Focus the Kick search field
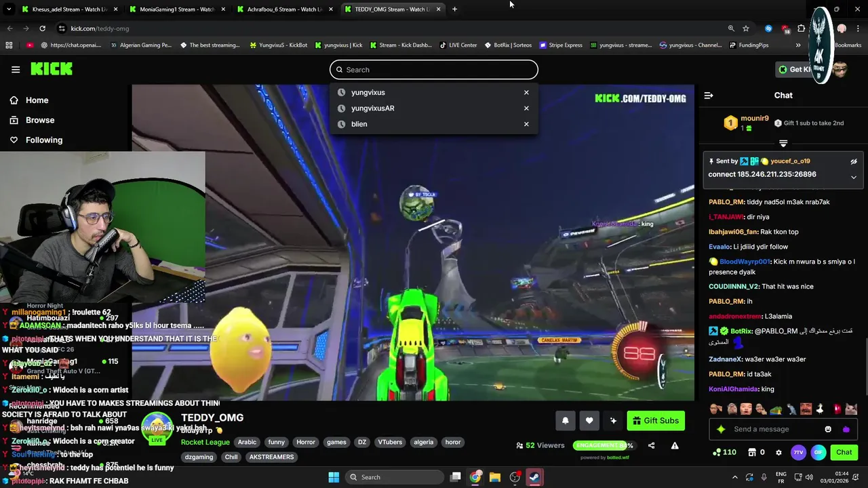This screenshot has width=868, height=488. pyautogui.click(x=434, y=70)
